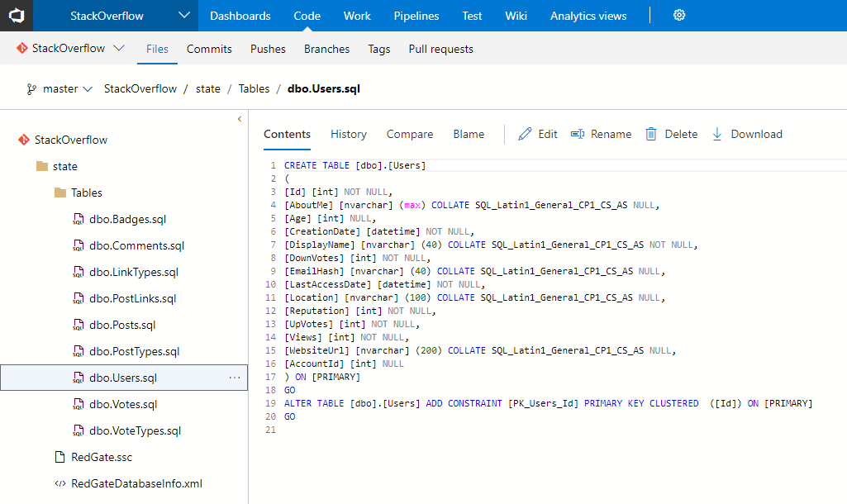Click the Tables folder icon
Viewport: 847px width, 504px height.
tap(60, 193)
